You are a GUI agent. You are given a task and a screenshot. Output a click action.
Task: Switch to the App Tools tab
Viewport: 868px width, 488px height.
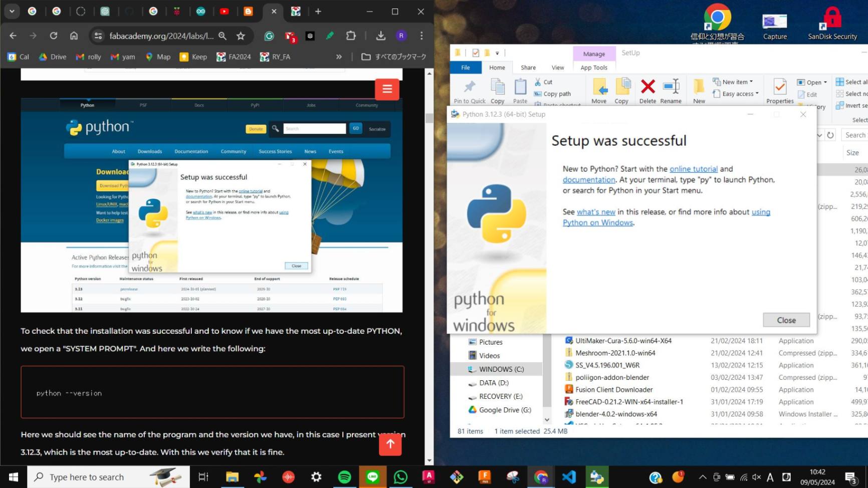(x=594, y=68)
